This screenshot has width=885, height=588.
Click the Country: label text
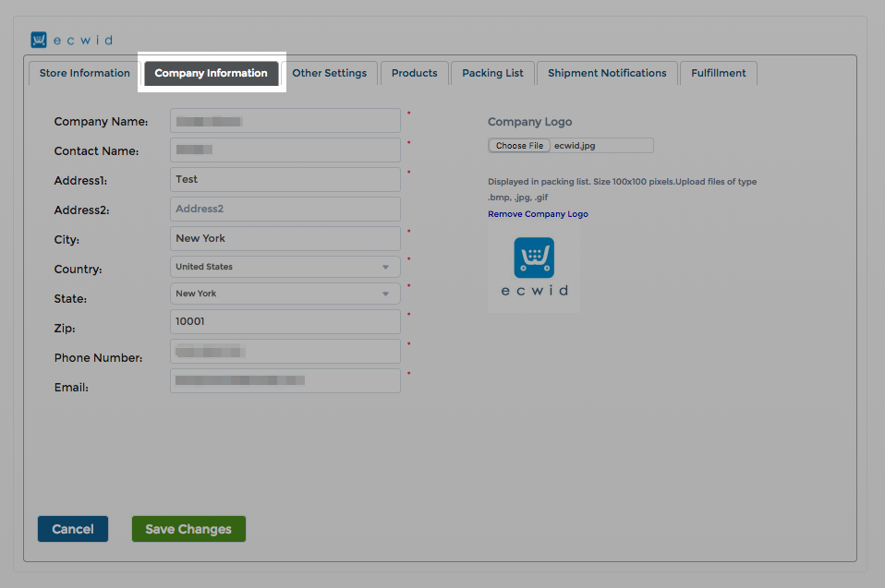[x=78, y=270]
